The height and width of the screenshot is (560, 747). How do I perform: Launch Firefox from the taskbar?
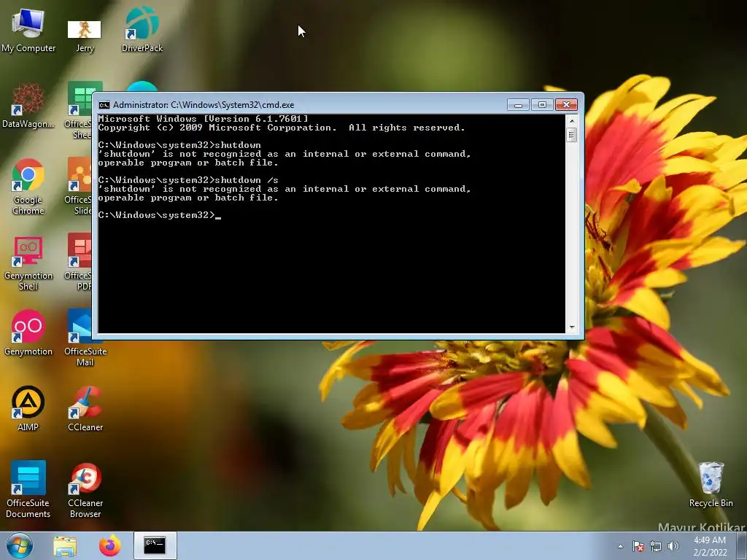[109, 545]
